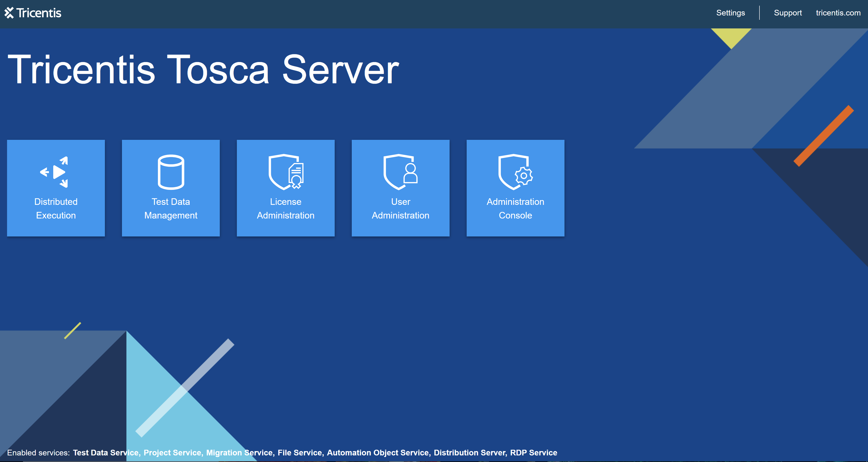Click the Test Data Management database cylinder icon
868x462 pixels.
pos(171,172)
